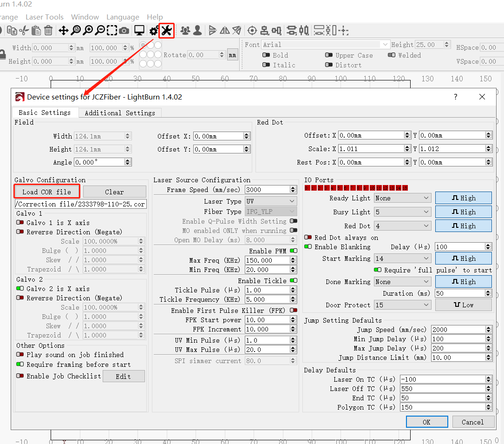Open the Font Arial dropdown
This screenshot has height=444, width=504.
[x=326, y=45]
